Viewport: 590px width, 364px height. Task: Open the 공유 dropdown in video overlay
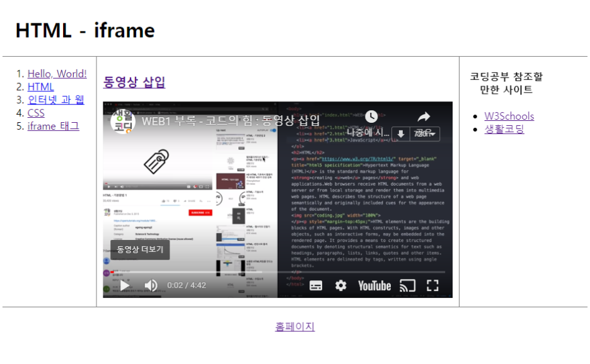tap(424, 134)
